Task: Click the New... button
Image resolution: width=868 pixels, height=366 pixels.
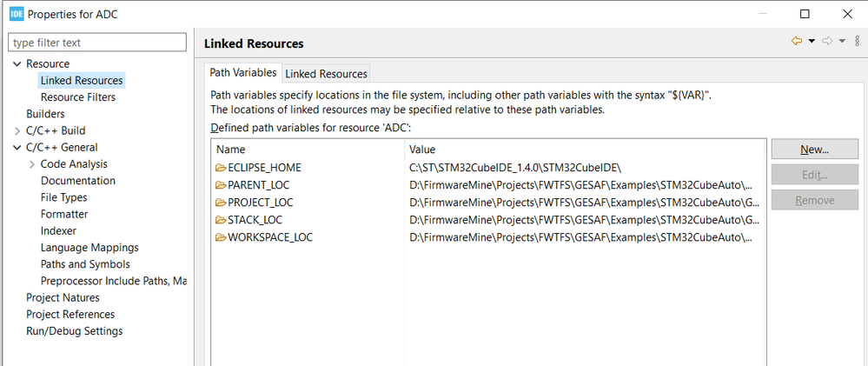Action: click(814, 149)
